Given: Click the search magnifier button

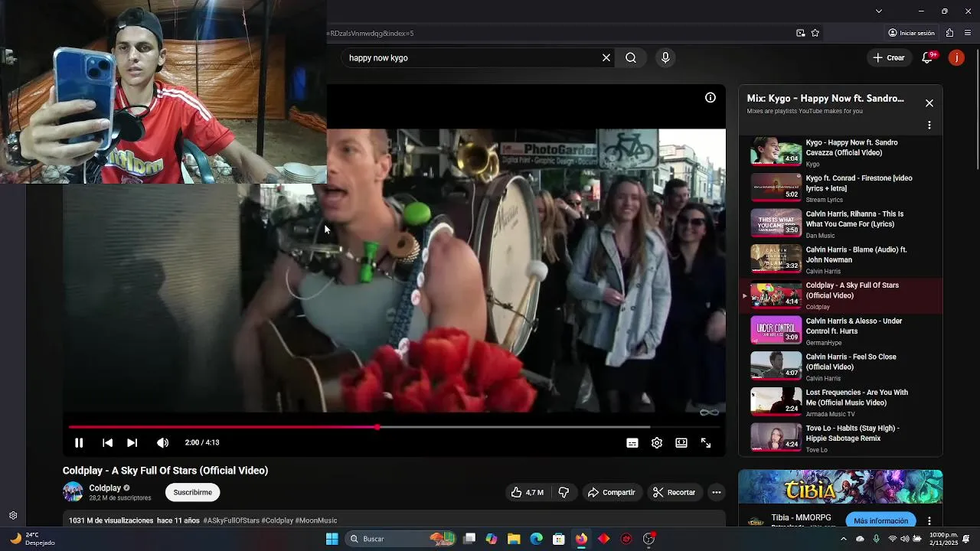Looking at the screenshot, I should (631, 57).
